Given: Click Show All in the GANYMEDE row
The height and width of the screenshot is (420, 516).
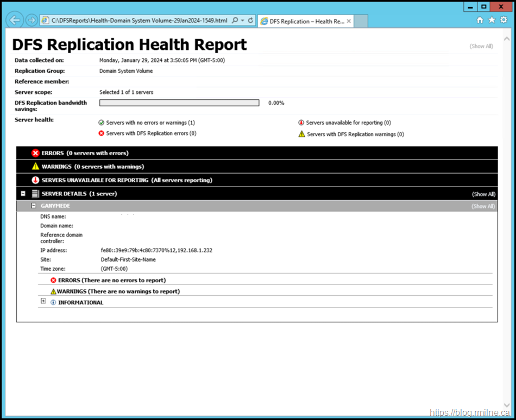Looking at the screenshot, I should (x=483, y=206).
